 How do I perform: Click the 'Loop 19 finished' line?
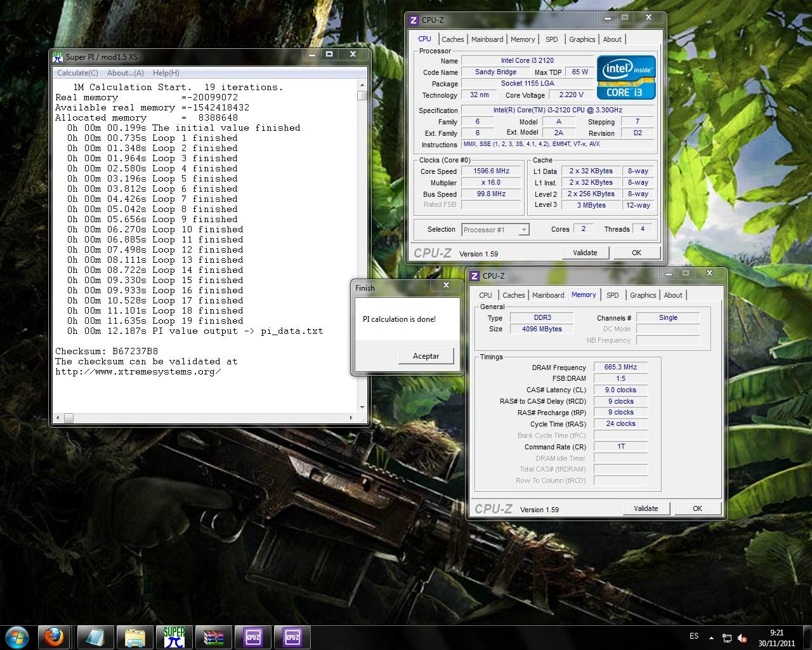[x=155, y=321]
